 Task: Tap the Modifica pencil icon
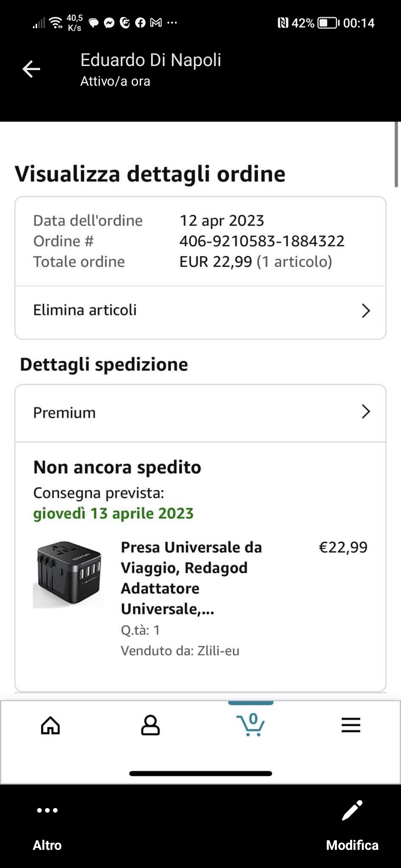coord(352,811)
